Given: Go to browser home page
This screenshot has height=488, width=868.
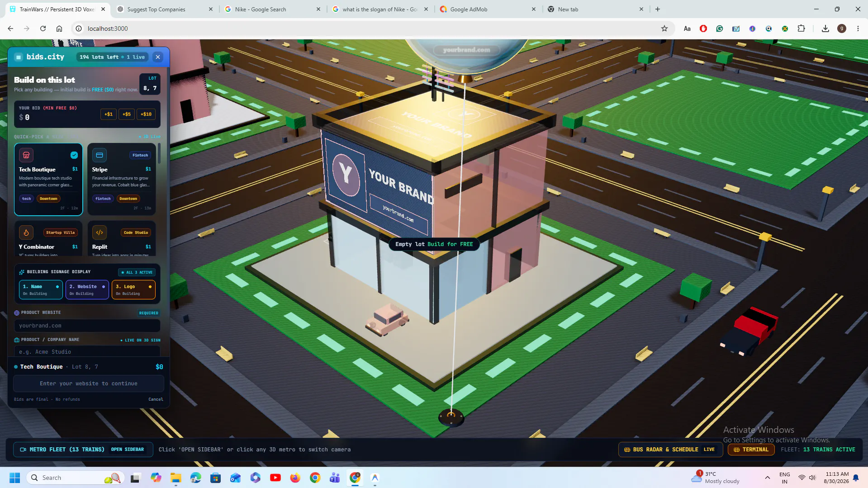Looking at the screenshot, I should pyautogui.click(x=59, y=28).
